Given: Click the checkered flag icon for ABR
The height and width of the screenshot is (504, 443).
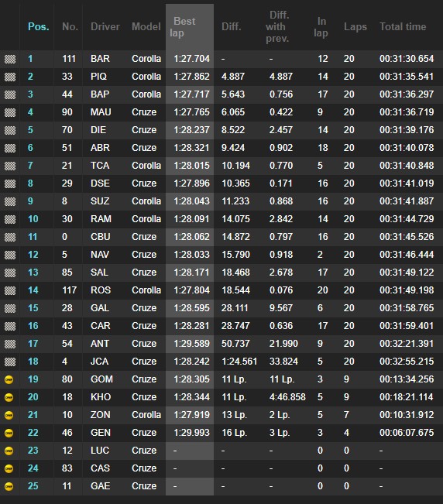Looking at the screenshot, I should coord(9,148).
